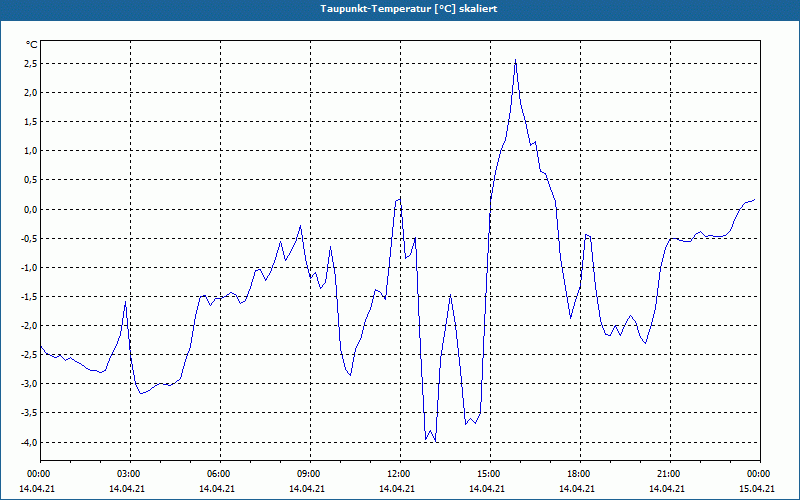
Task: Click the 2,5 y-axis label
Action: point(30,64)
